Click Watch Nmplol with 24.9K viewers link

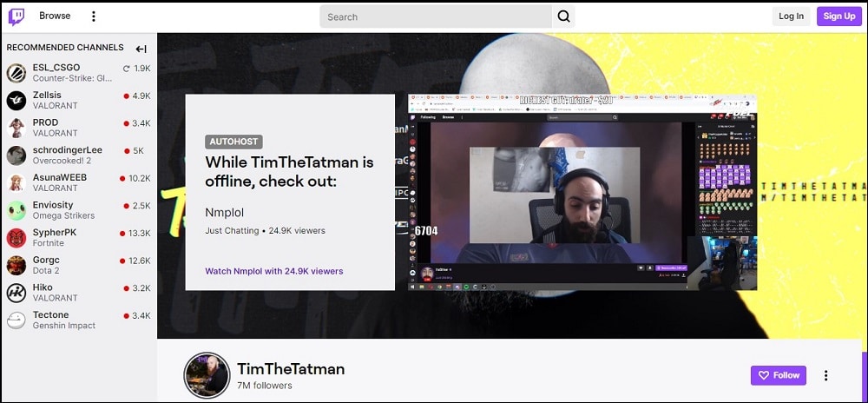pos(274,271)
